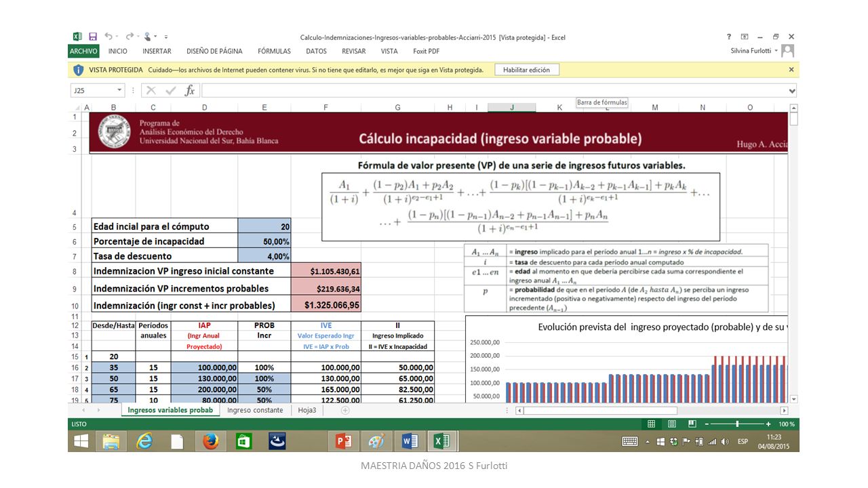Undo last action in quick access toolbar
868x488 pixels.
tap(108, 37)
